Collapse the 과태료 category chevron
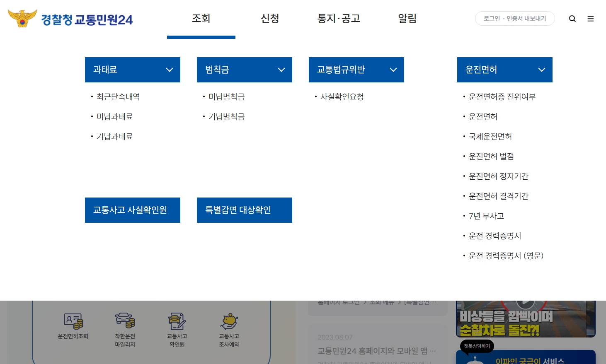The width and height of the screenshot is (606, 364). (x=170, y=70)
